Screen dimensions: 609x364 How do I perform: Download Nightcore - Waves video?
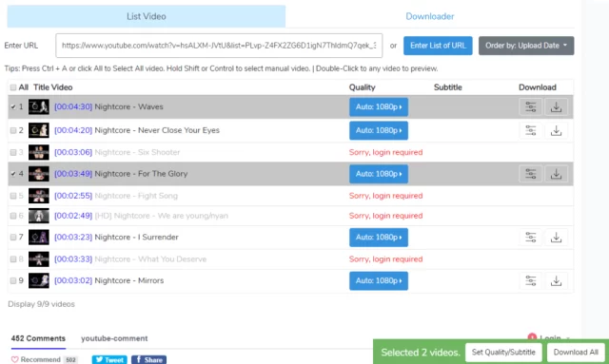pyautogui.click(x=556, y=106)
